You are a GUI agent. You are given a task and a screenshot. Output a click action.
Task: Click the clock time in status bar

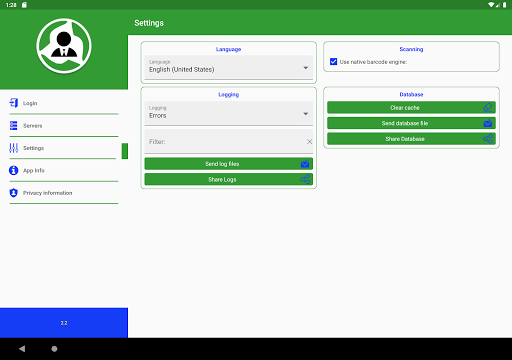click(11, 5)
